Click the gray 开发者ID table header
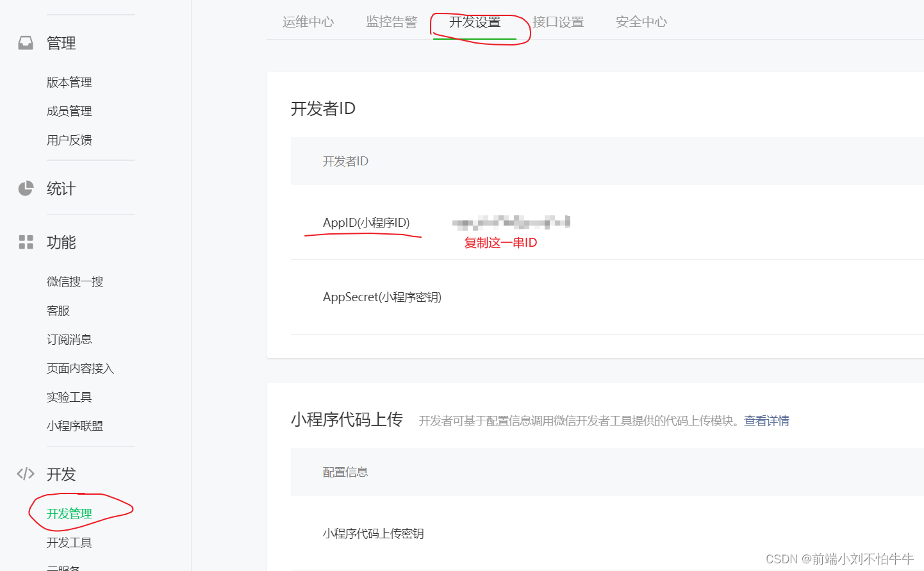Image resolution: width=924 pixels, height=571 pixels. 345,161
